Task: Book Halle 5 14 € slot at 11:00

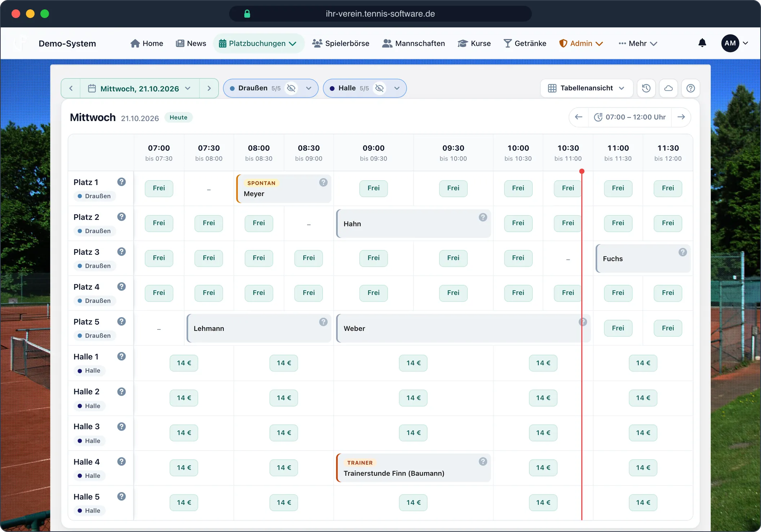Action: [x=643, y=502]
